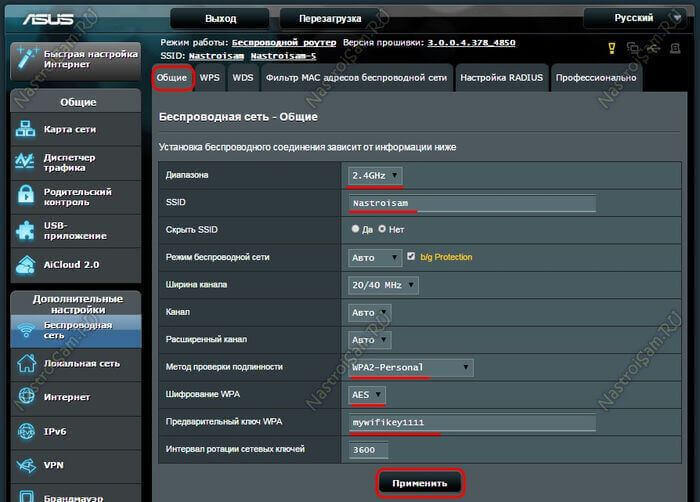Image resolution: width=700 pixels, height=502 pixels.
Task: Click the SSID input field
Action: (471, 203)
